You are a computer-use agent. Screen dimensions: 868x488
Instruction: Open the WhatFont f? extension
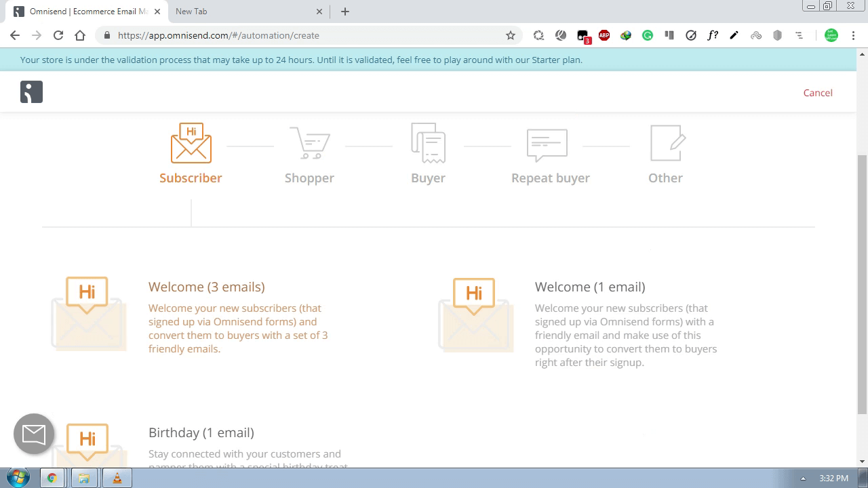pyautogui.click(x=713, y=35)
